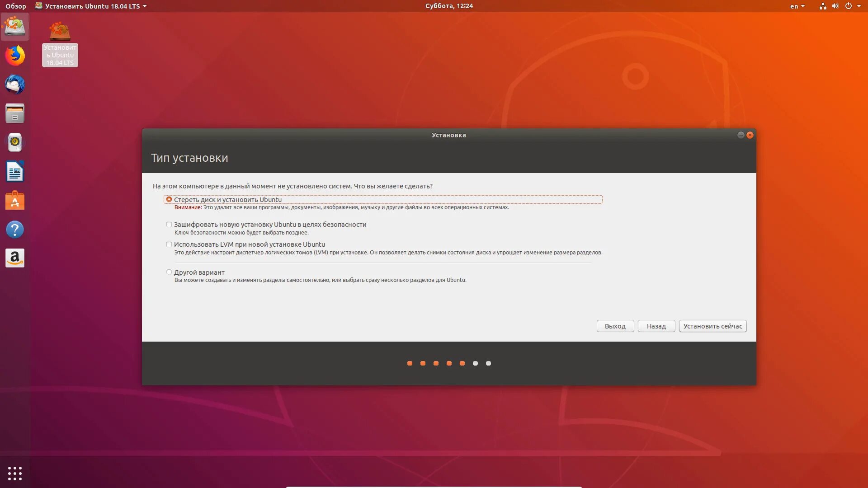Open 'Установить Ubuntu 18.04 LTS' app menu
Image resolution: width=868 pixels, height=488 pixels.
(x=91, y=6)
